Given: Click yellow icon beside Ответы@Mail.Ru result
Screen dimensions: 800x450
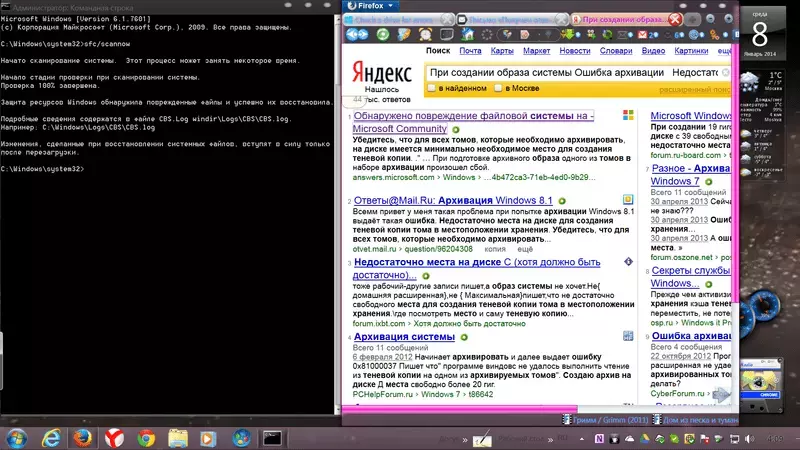Looking at the screenshot, I should tap(628, 199).
